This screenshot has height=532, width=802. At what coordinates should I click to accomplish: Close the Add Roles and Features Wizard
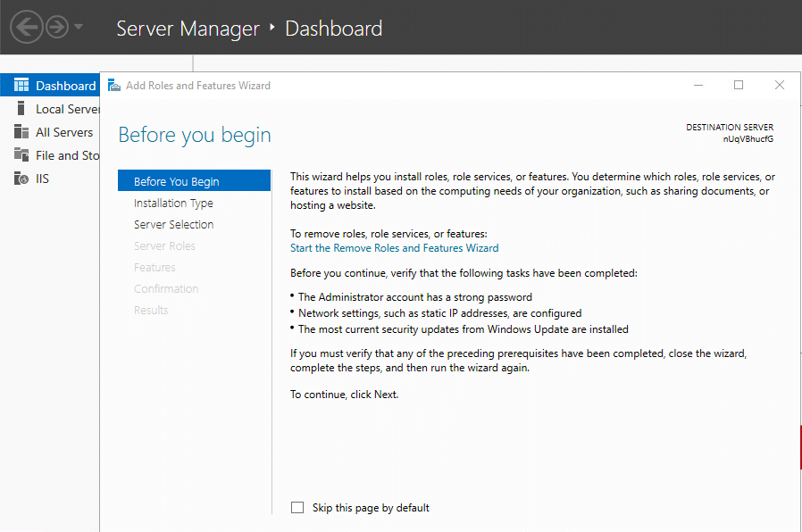[x=780, y=85]
